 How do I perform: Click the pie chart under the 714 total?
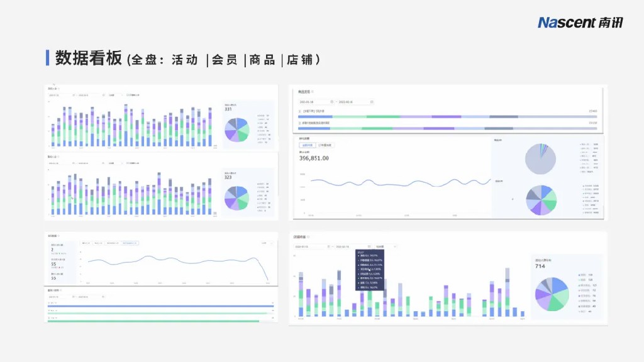(x=552, y=294)
